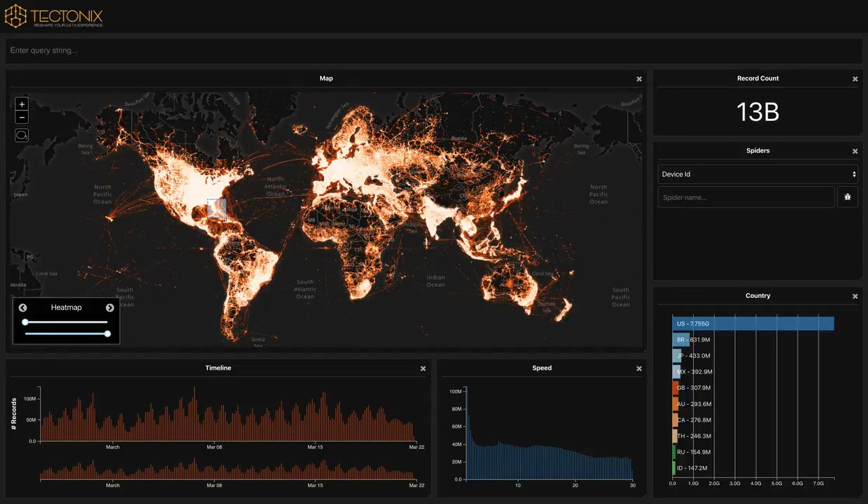This screenshot has width=868, height=504.
Task: Close the Map panel
Action: [639, 79]
